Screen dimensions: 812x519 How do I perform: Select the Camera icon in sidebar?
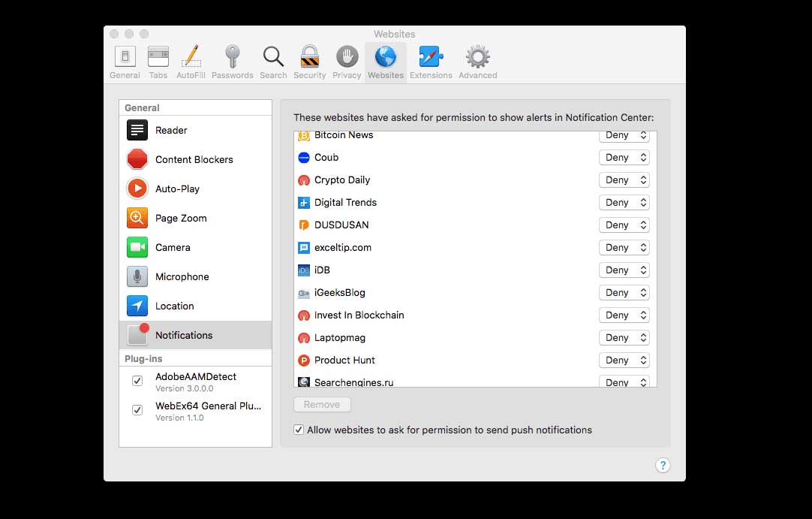[x=137, y=247]
